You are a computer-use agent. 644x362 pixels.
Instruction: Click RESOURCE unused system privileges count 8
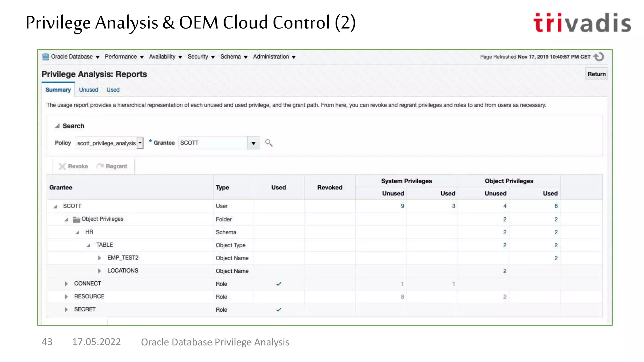click(x=402, y=297)
